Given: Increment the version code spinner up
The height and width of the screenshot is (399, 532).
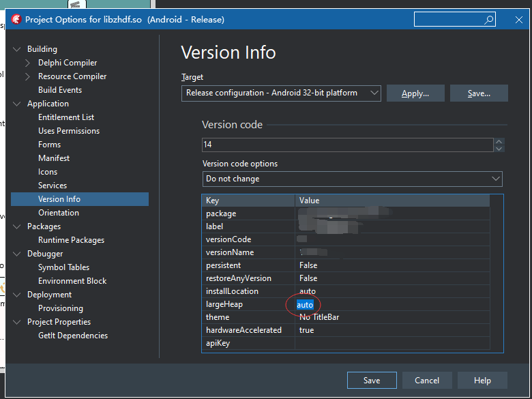Looking at the screenshot, I should 499,141.
